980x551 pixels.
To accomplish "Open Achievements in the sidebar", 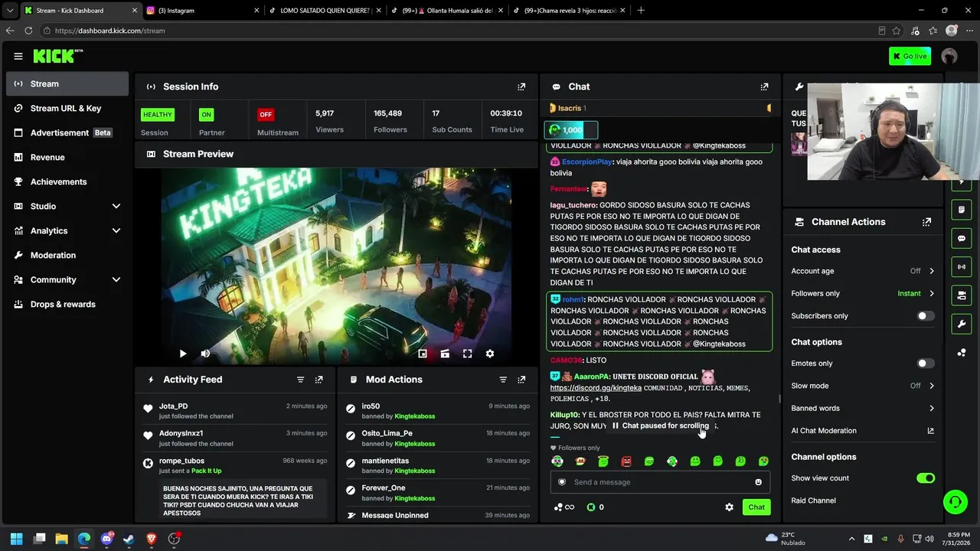I will tap(67, 181).
